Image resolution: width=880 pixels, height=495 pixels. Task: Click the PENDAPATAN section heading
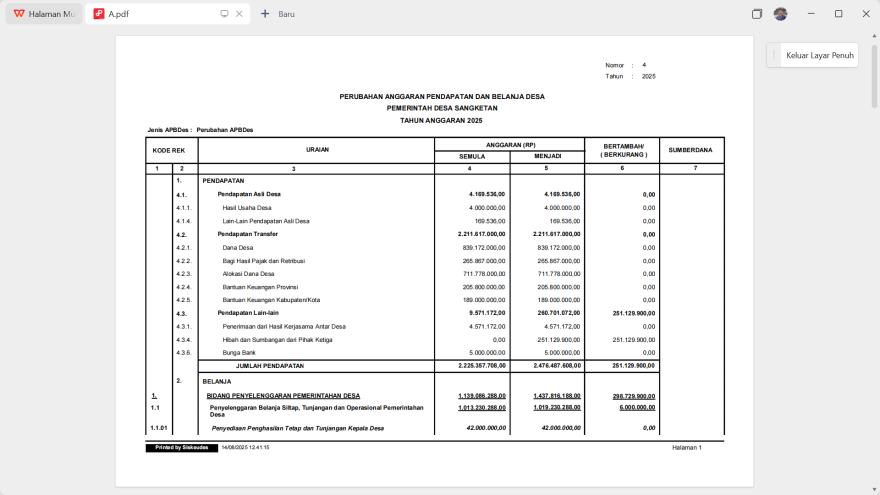(x=223, y=181)
